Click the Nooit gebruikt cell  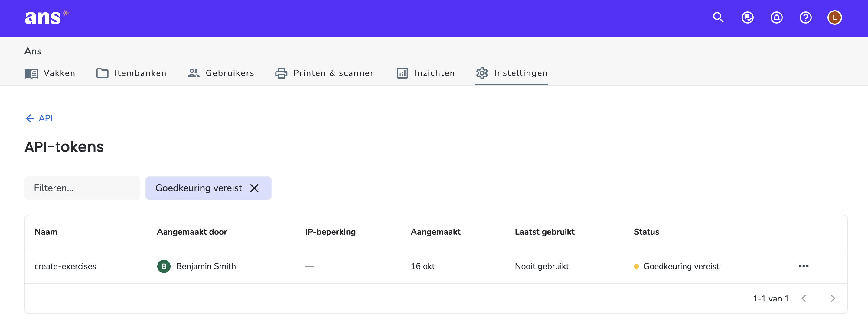click(x=541, y=266)
